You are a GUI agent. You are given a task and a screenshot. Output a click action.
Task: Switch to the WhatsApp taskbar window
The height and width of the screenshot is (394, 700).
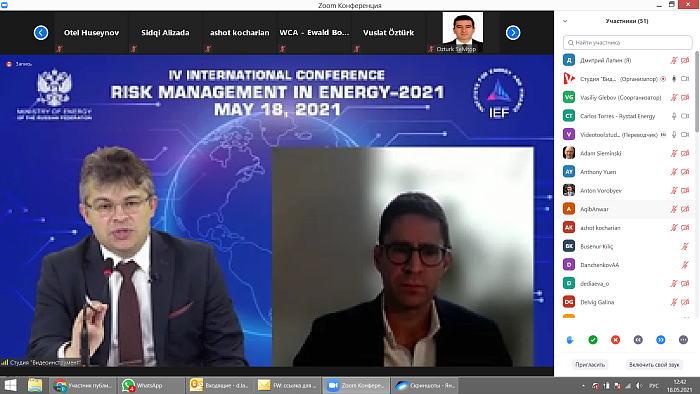click(x=152, y=386)
